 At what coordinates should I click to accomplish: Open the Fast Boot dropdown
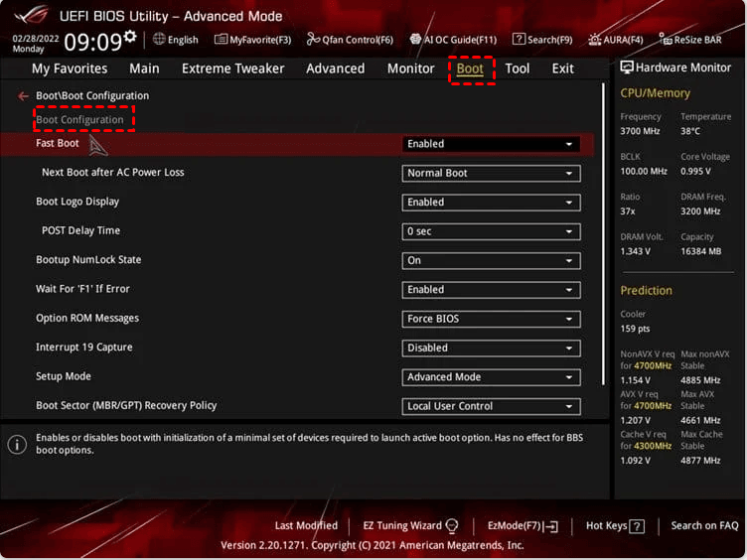491,144
